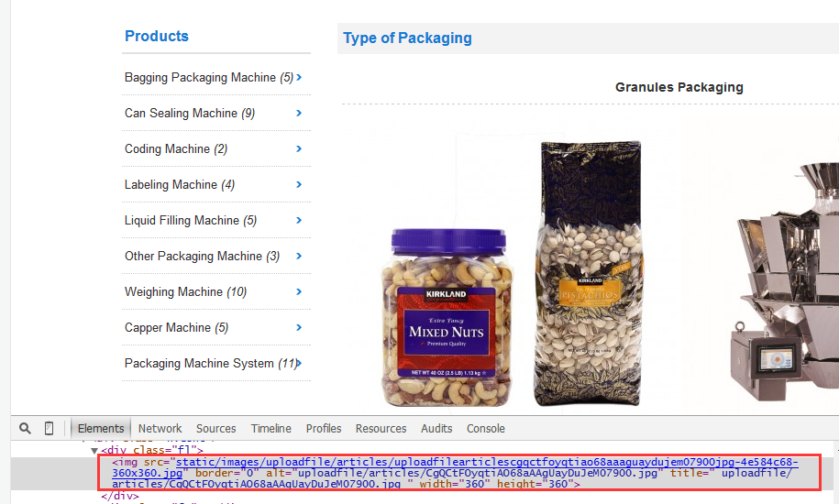Screen dimensions: 839x504
Task: Switch to the Network tab
Action: [160, 429]
